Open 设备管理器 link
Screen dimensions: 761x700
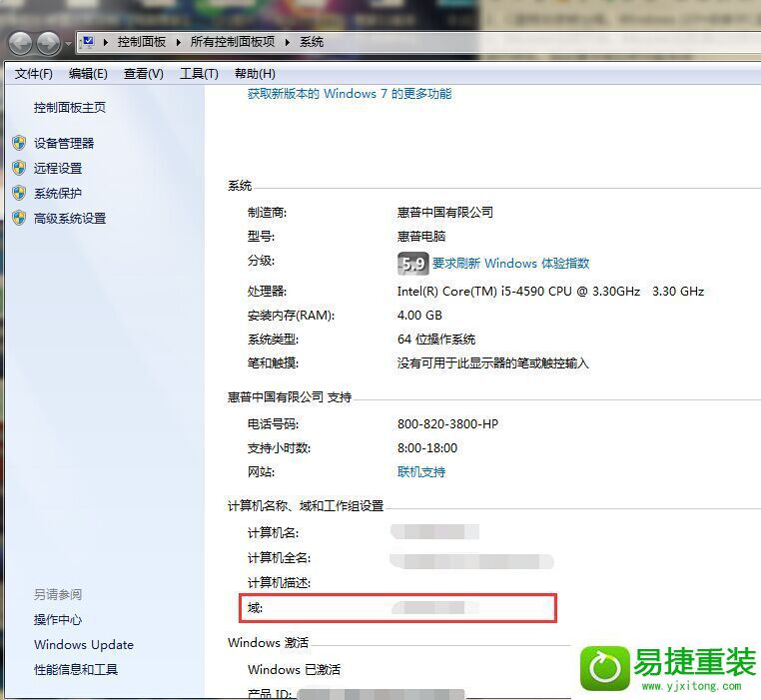(x=64, y=143)
